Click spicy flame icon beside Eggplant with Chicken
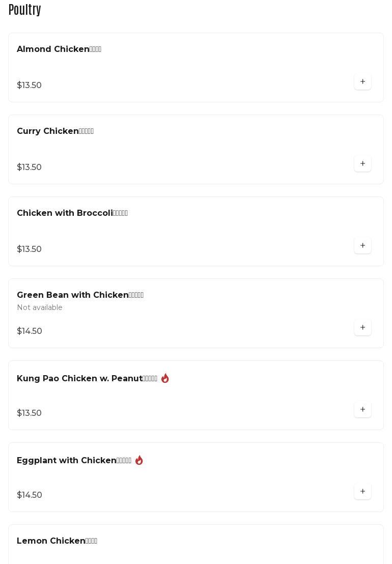The height and width of the screenshot is (564, 392). point(139,460)
